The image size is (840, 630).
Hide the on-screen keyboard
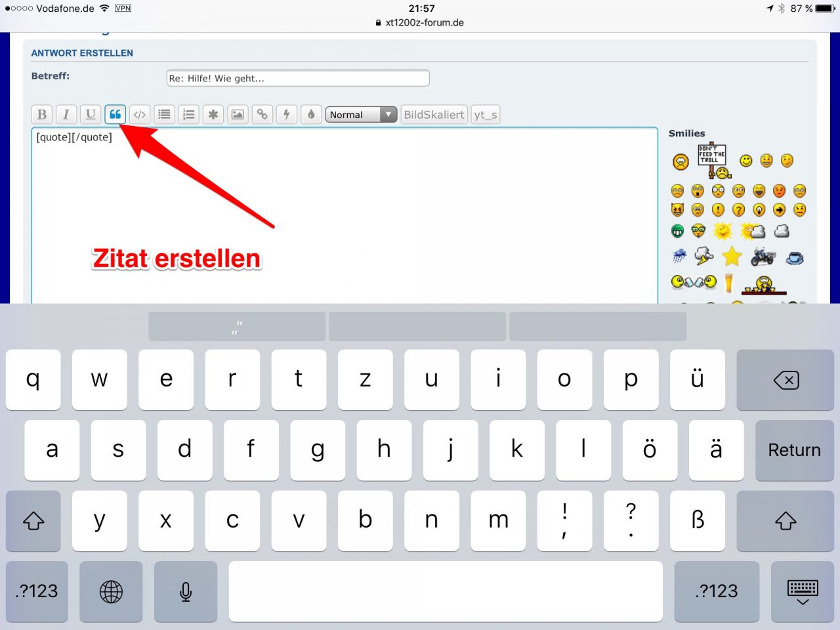[802, 591]
